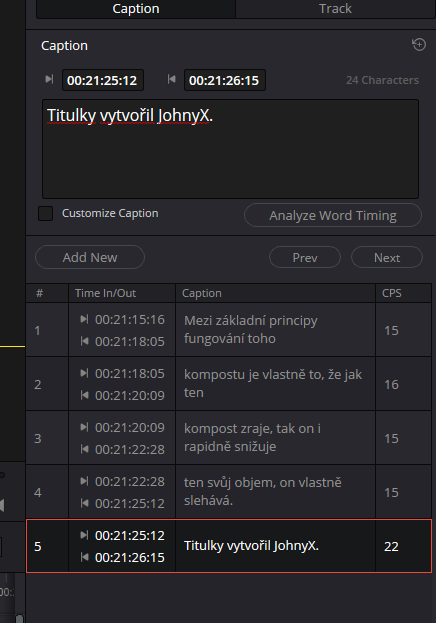This screenshot has width=436, height=623.
Task: Click in-point icon of caption 5 in list
Action: 84,535
